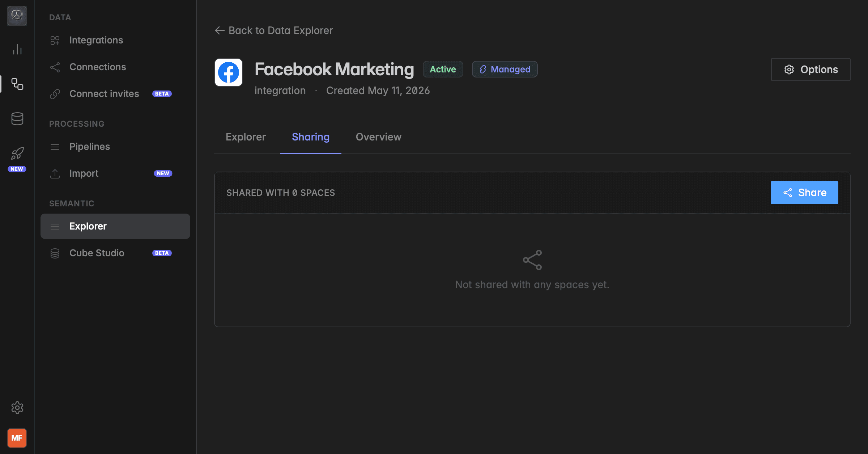This screenshot has width=868, height=454.
Task: Click the 'integration' subtitle text
Action: 280,91
